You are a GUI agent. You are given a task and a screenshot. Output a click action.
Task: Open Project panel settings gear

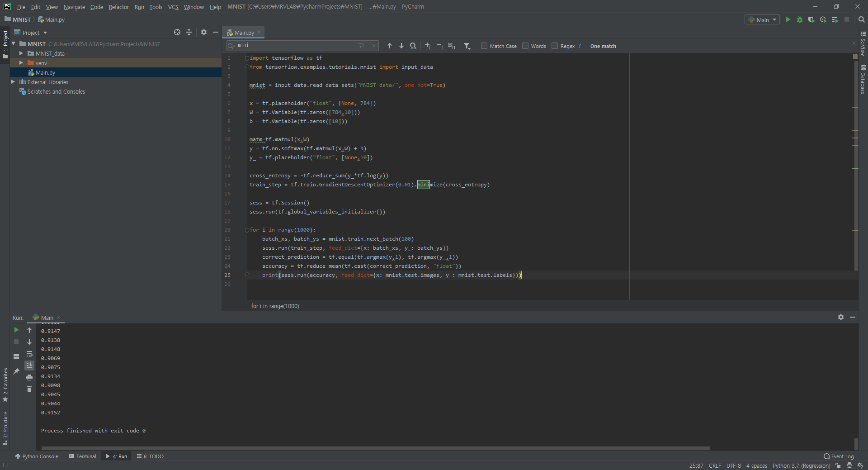204,33
